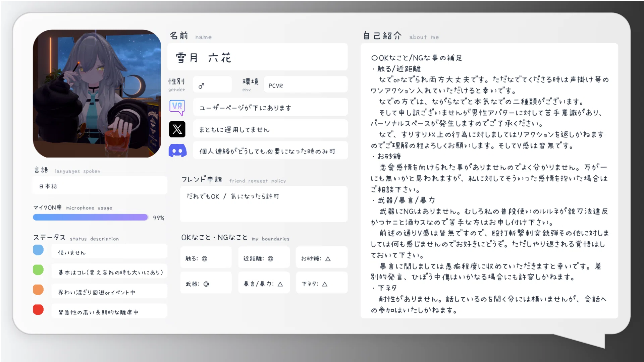This screenshot has height=362, width=644.
Task: Click the まともに運用してません field
Action: pos(270,129)
